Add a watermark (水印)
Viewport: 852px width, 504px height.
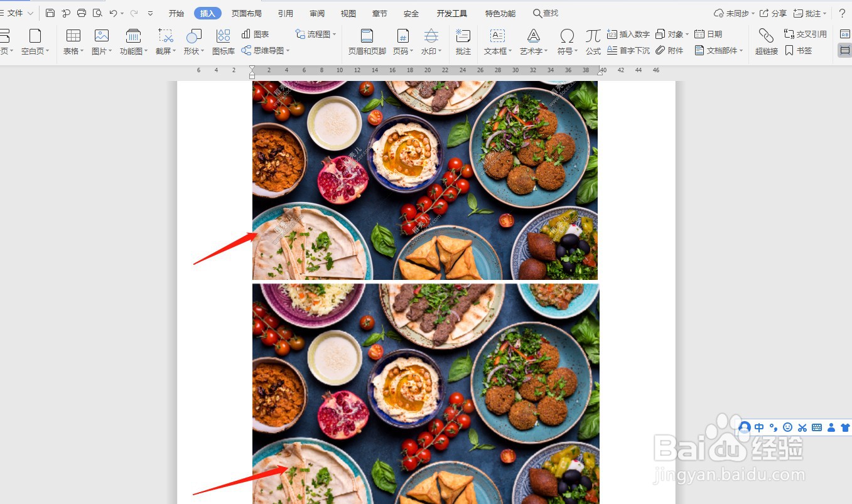pos(431,42)
